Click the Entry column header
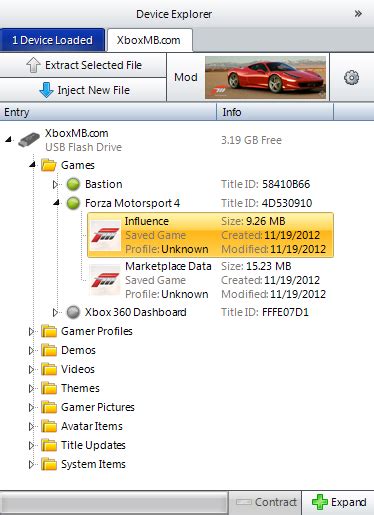The image size is (374, 515). click(108, 112)
